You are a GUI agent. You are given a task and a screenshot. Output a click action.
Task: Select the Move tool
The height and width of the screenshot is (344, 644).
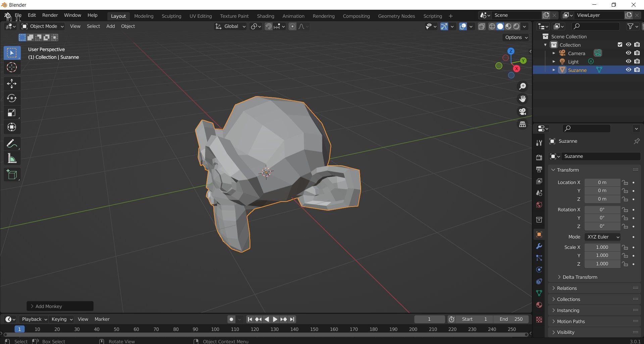pos(12,84)
